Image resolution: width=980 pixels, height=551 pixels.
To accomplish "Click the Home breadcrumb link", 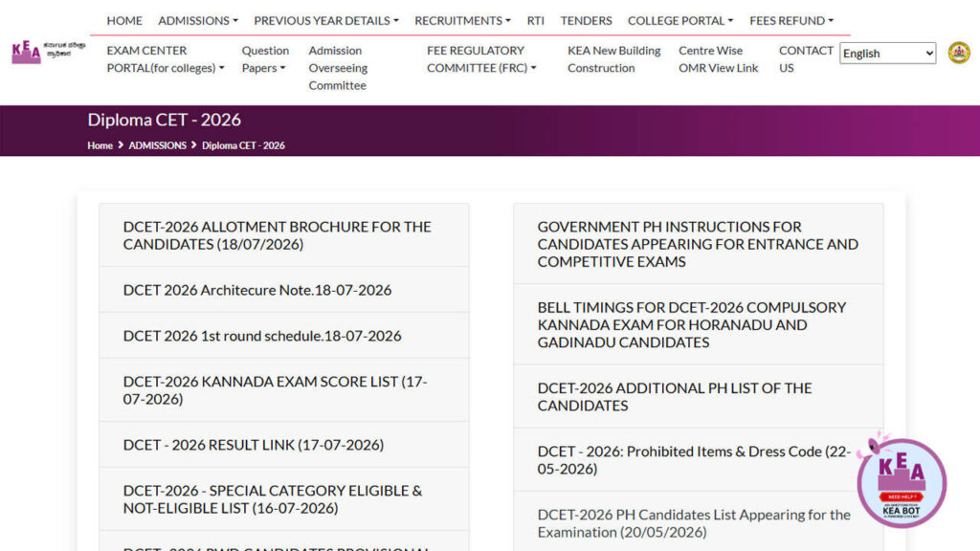I will point(100,145).
